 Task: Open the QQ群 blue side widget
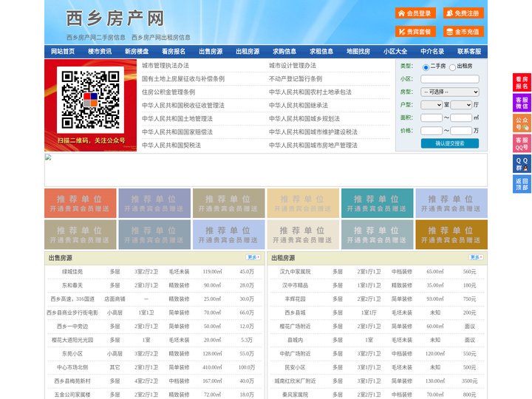click(522, 164)
